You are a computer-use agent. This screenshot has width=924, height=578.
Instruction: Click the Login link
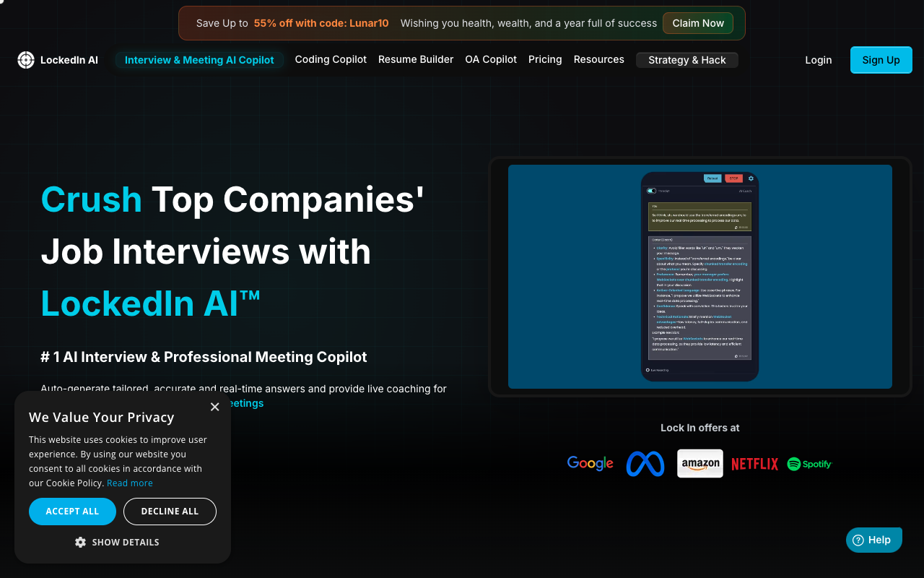pyautogui.click(x=819, y=60)
